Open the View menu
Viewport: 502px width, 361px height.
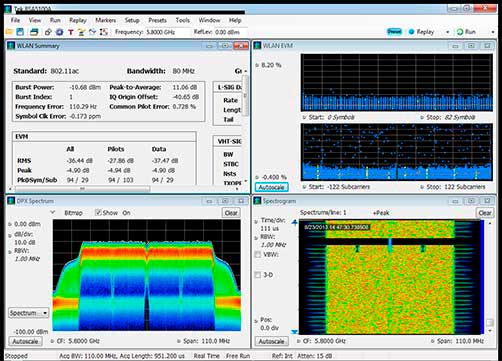click(35, 20)
